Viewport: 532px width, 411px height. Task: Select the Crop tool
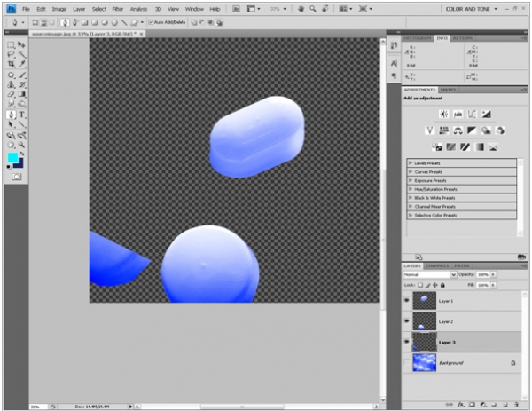[12, 64]
